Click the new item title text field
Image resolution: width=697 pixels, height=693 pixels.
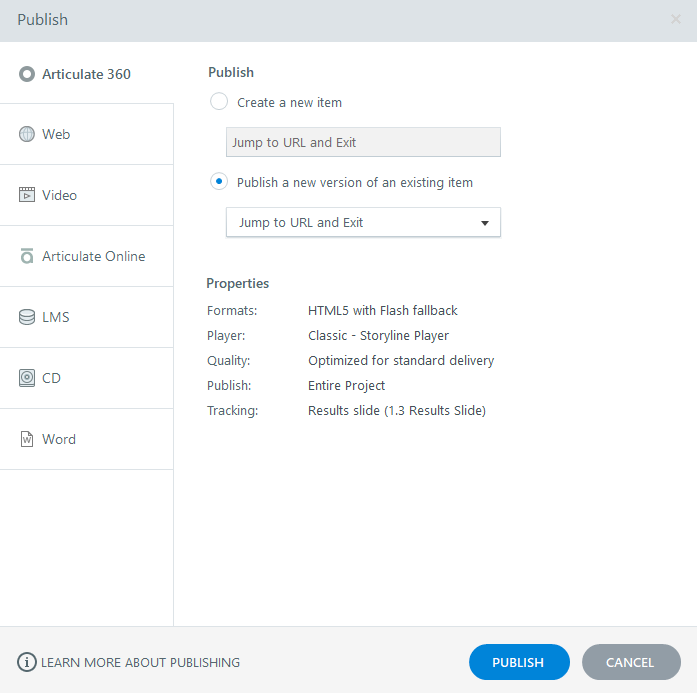click(363, 142)
